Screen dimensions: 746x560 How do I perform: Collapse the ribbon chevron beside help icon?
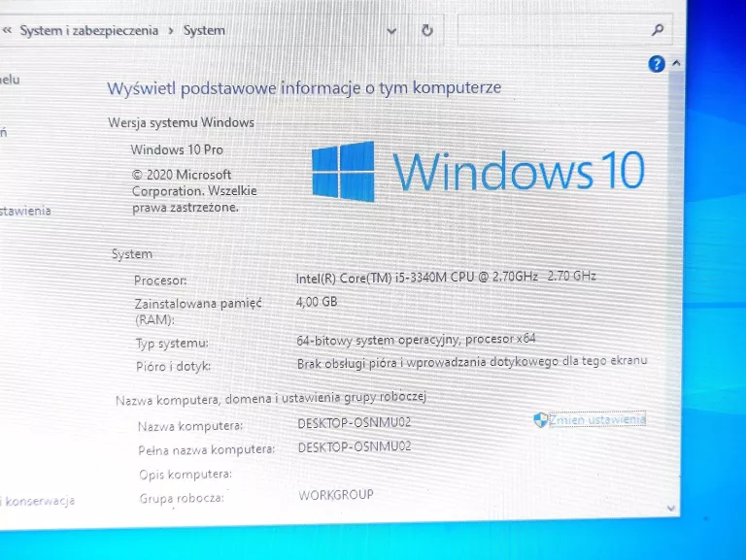(676, 63)
